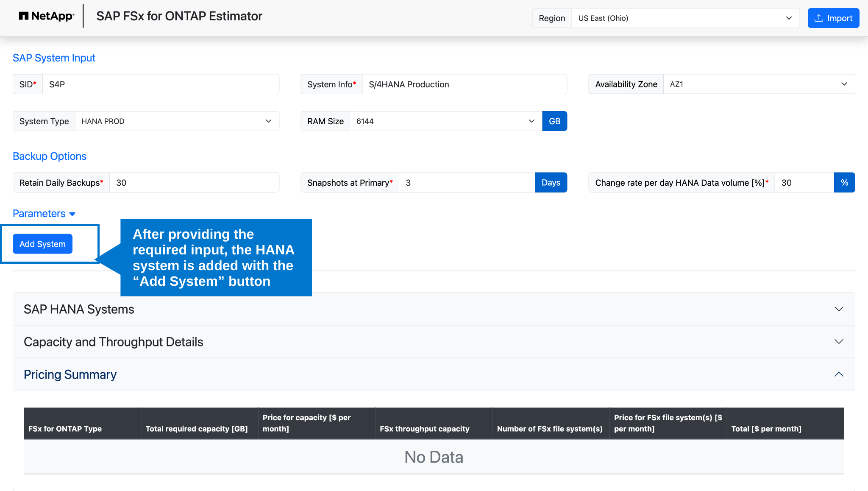
Task: Click the GB unit button
Action: coord(554,121)
